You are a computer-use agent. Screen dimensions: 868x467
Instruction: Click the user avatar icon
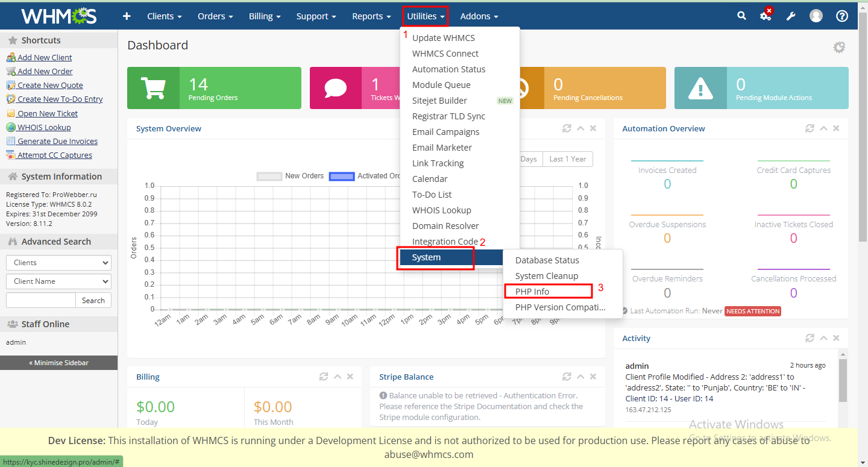pos(816,16)
